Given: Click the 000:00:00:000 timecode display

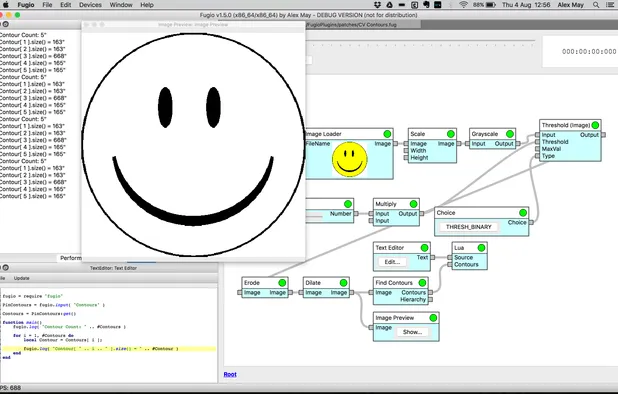Looking at the screenshot, I should coord(589,52).
